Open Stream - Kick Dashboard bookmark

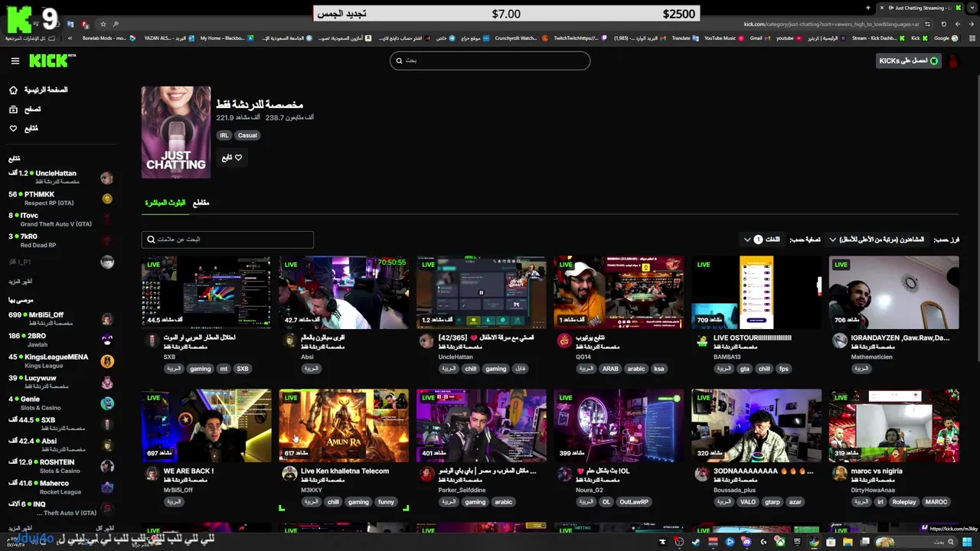[x=878, y=38]
